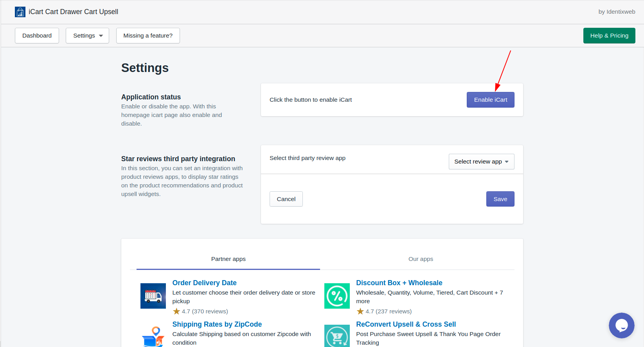Click Missing a feature? button

click(148, 36)
